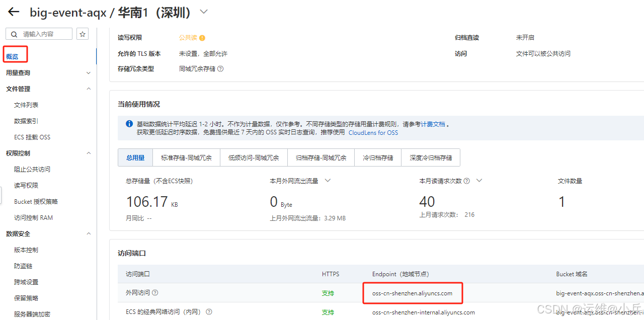
Task: Open the 概览 overview menu item
Action: tap(13, 56)
